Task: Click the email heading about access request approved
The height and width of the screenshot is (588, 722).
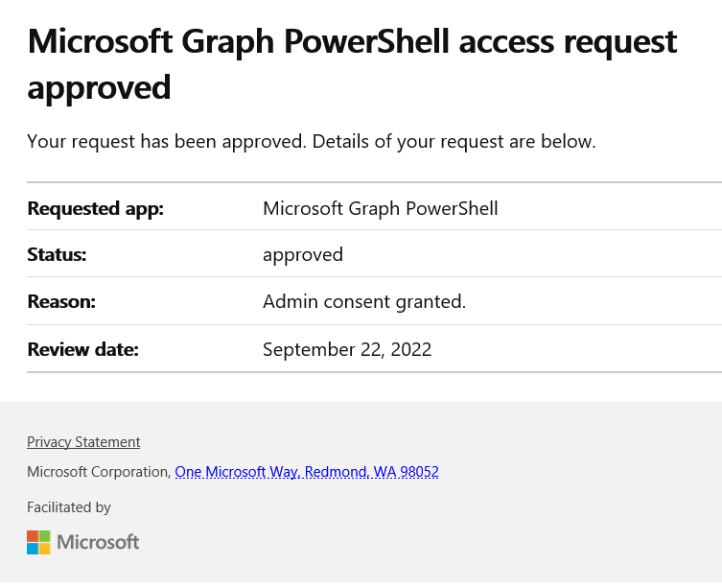Action: [352, 64]
